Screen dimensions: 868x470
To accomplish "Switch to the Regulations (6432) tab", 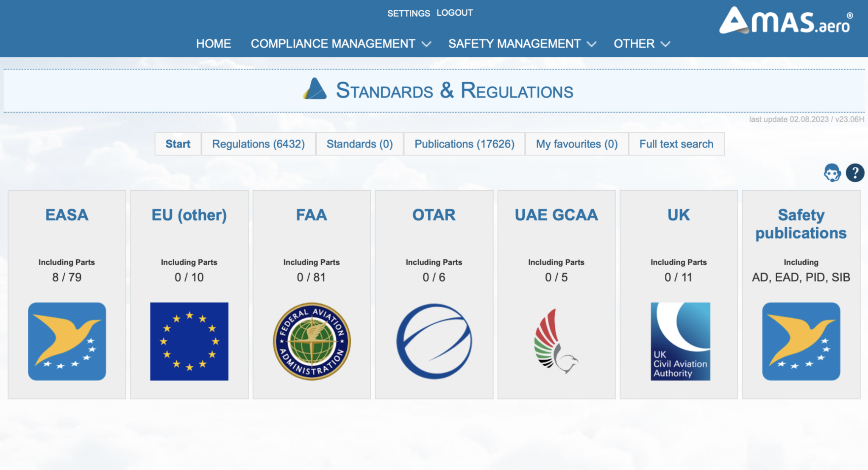I will coord(259,144).
